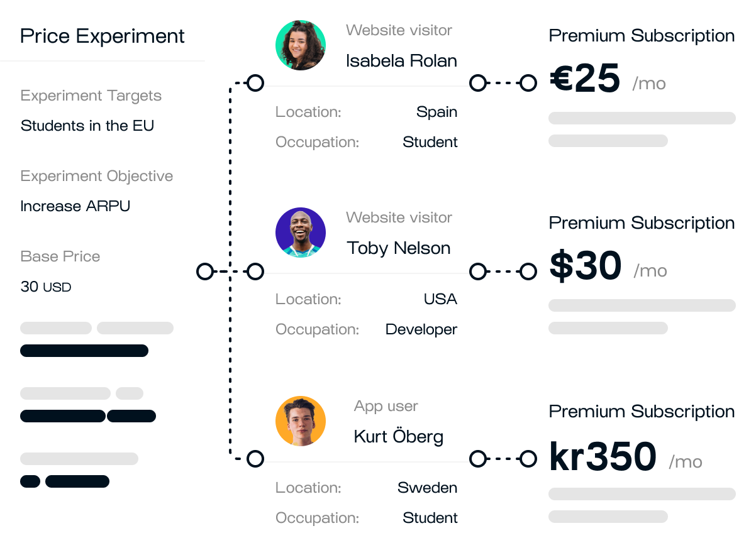Viewport: 756px width, 543px height.
Task: Click Toby Nelson's avatar photo
Action: point(301,233)
